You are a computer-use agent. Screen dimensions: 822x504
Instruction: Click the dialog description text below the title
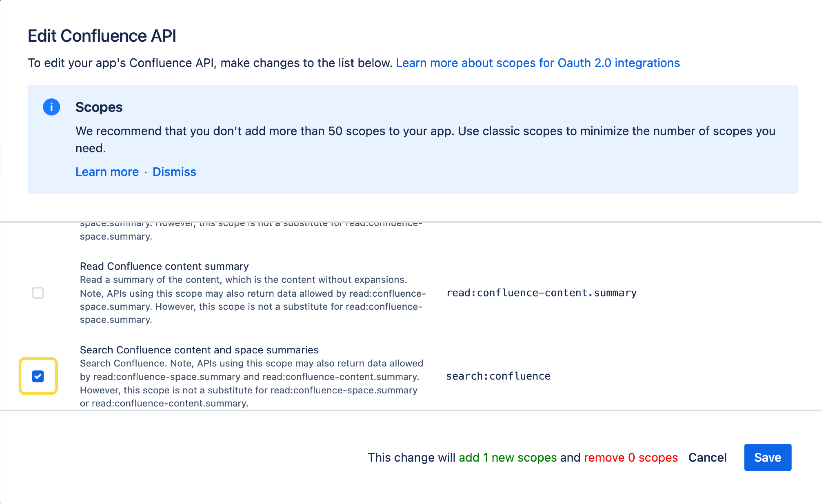pos(210,63)
